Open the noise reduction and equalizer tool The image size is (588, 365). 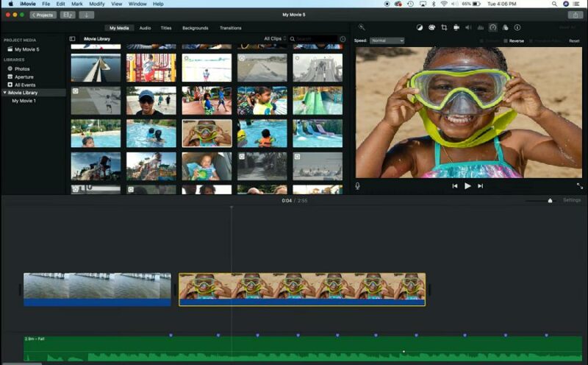pyautogui.click(x=481, y=27)
